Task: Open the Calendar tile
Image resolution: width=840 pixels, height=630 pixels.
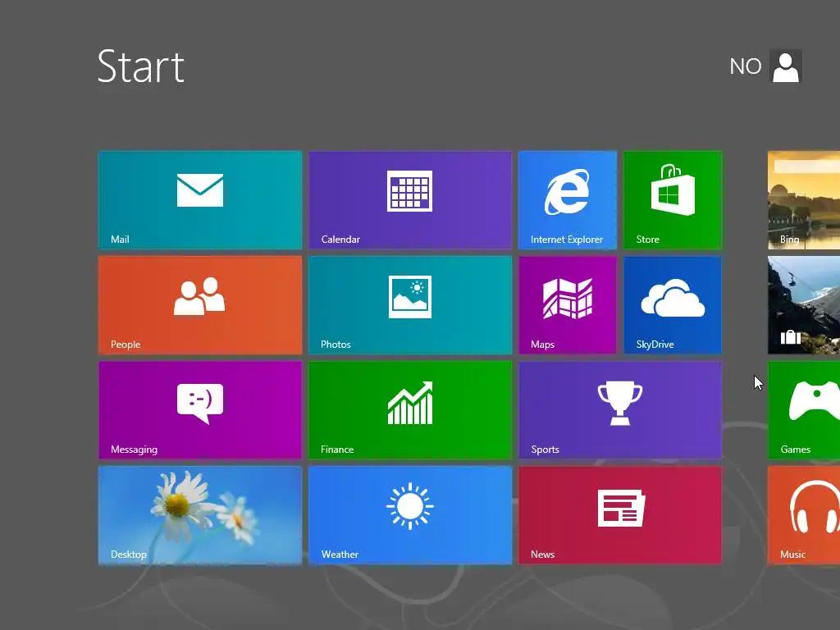Action: click(410, 200)
